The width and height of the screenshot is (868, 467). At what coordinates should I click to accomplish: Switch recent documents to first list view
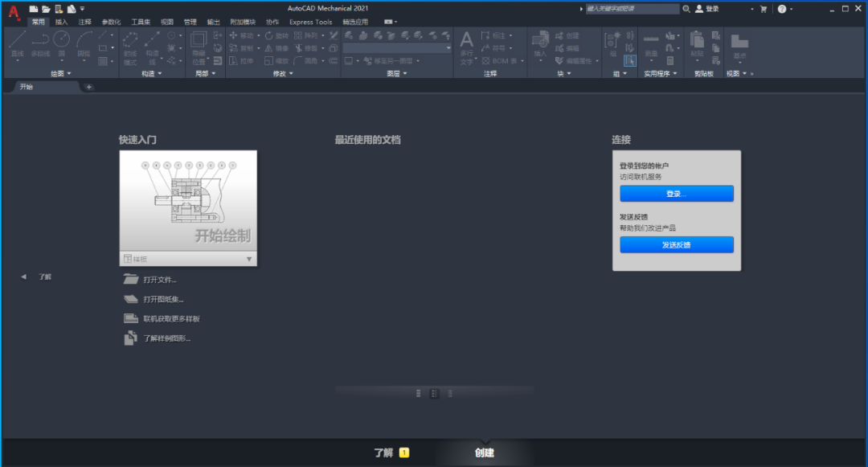419,393
